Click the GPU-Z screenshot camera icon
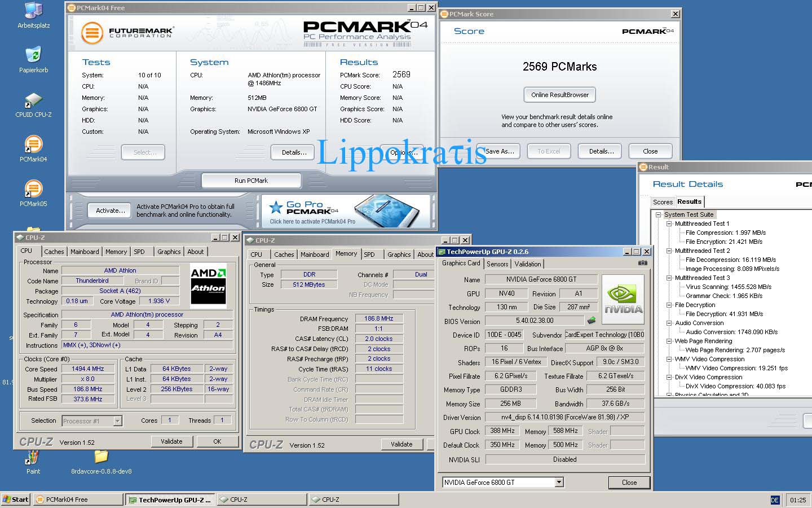Image resolution: width=812 pixels, height=508 pixels. [x=642, y=263]
